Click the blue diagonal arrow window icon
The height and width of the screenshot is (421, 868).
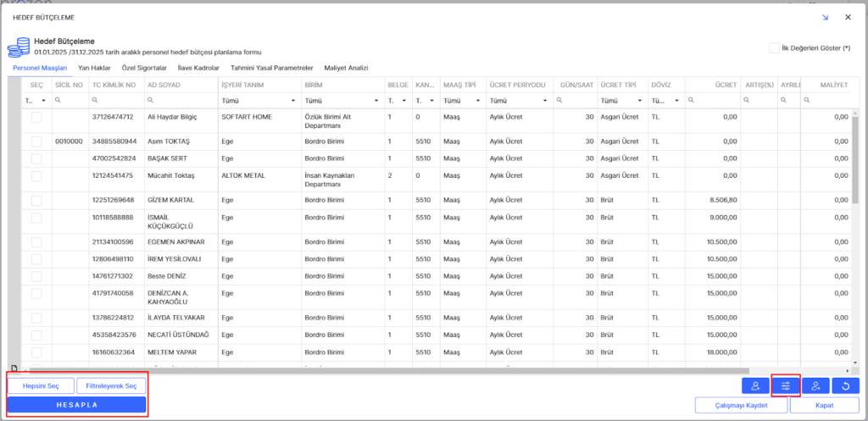825,17
